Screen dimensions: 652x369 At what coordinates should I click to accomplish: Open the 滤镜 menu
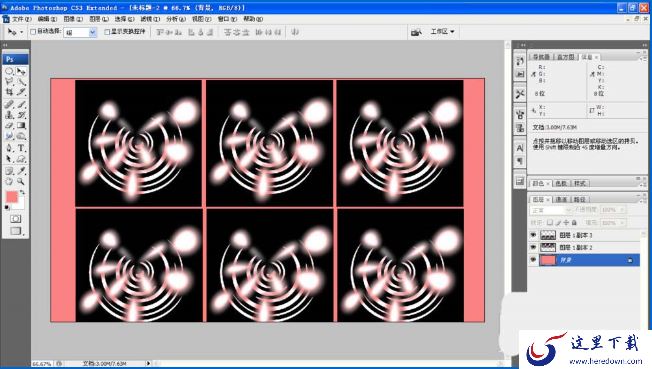150,19
